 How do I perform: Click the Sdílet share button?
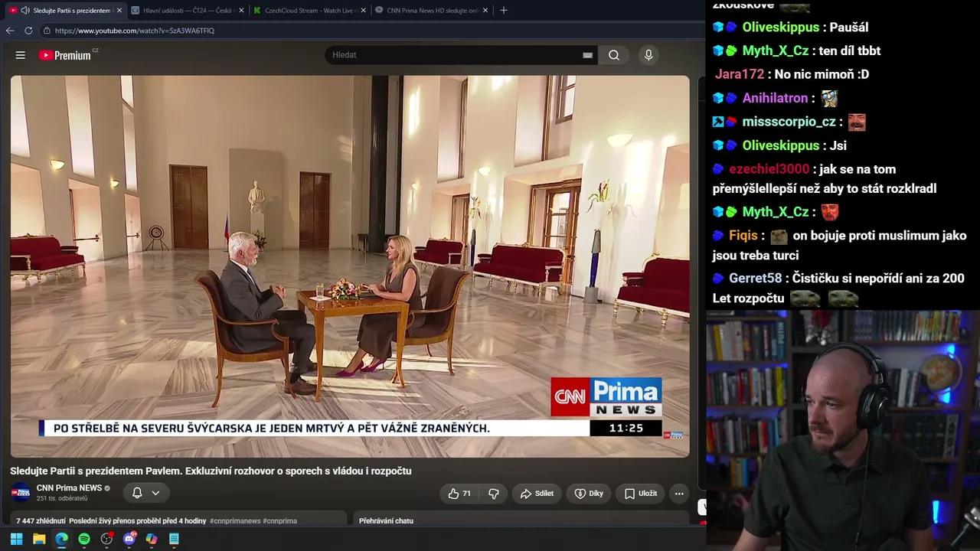[x=537, y=494]
